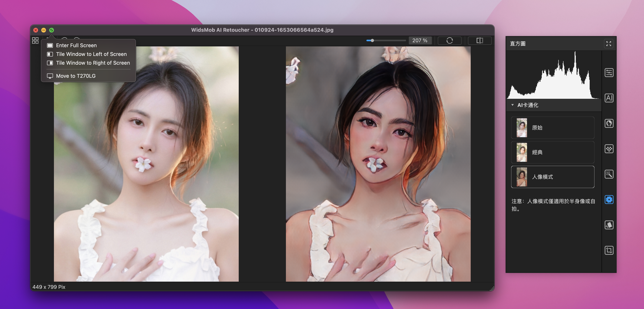Open the tilted photo style icon
The height and width of the screenshot is (309, 644).
coord(609,225)
